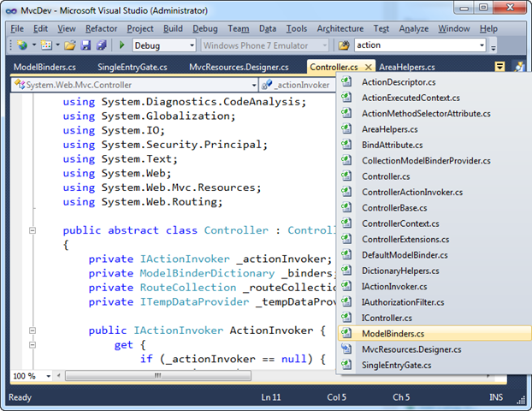Switch to the AreaHelpers.cs tab
532x411 pixels.
(x=407, y=67)
